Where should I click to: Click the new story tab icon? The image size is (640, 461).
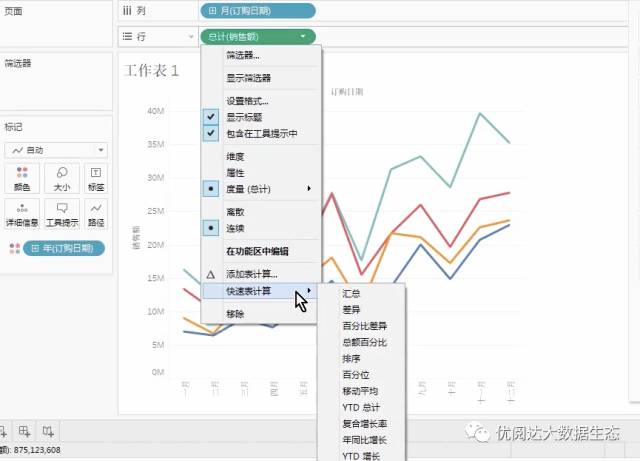(x=48, y=432)
